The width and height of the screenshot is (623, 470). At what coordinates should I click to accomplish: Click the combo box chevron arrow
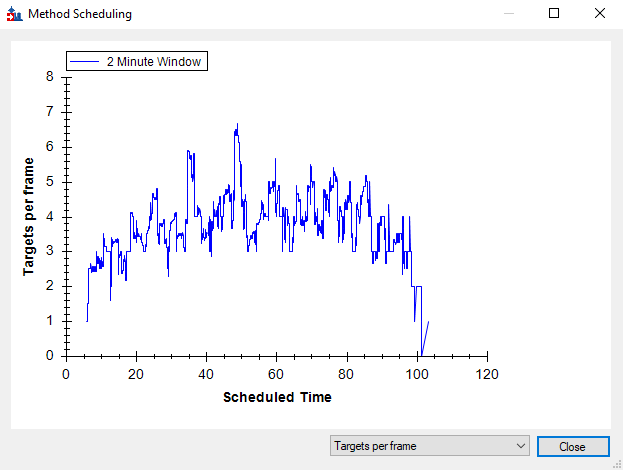[519, 446]
